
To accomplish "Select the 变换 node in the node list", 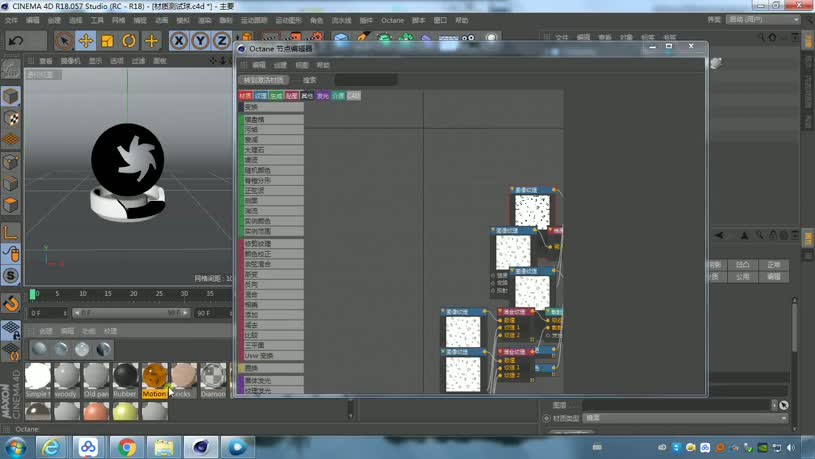I will click(271, 107).
